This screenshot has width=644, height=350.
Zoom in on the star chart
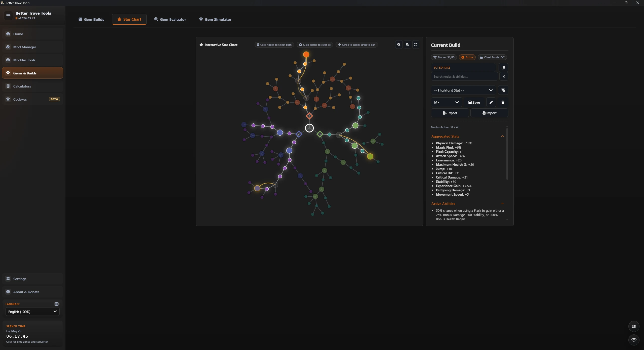[x=399, y=45]
